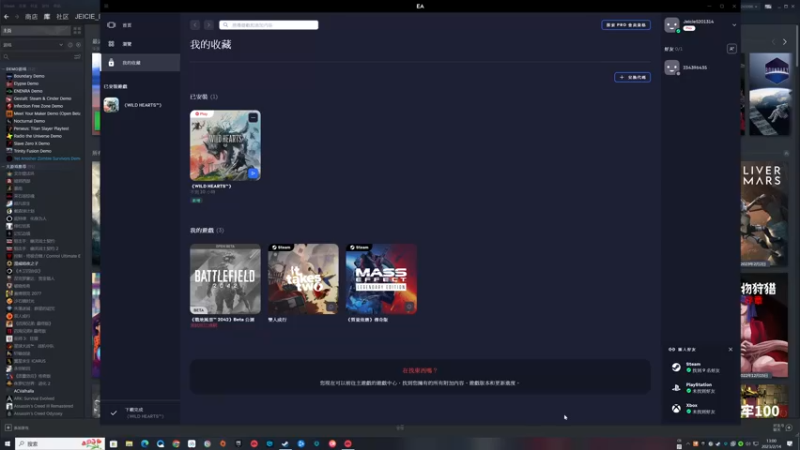Select My Collection in EA sidebar
This screenshot has height=450, width=800.
(140, 63)
